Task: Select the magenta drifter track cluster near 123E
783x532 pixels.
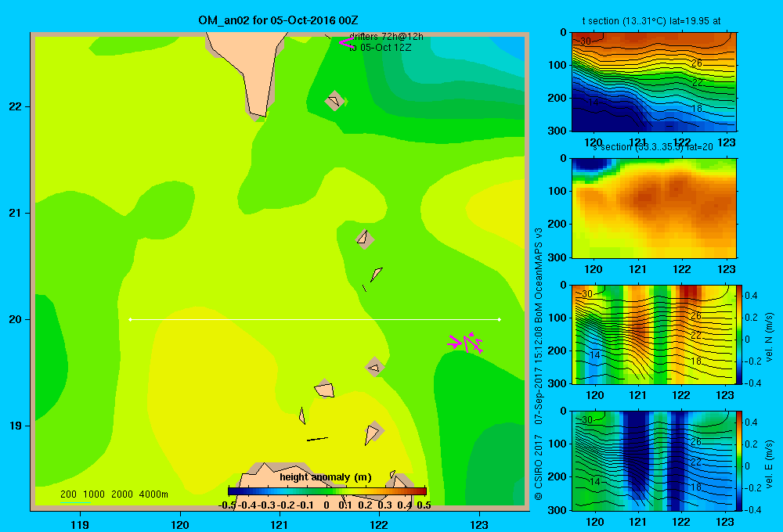Action: click(x=465, y=343)
